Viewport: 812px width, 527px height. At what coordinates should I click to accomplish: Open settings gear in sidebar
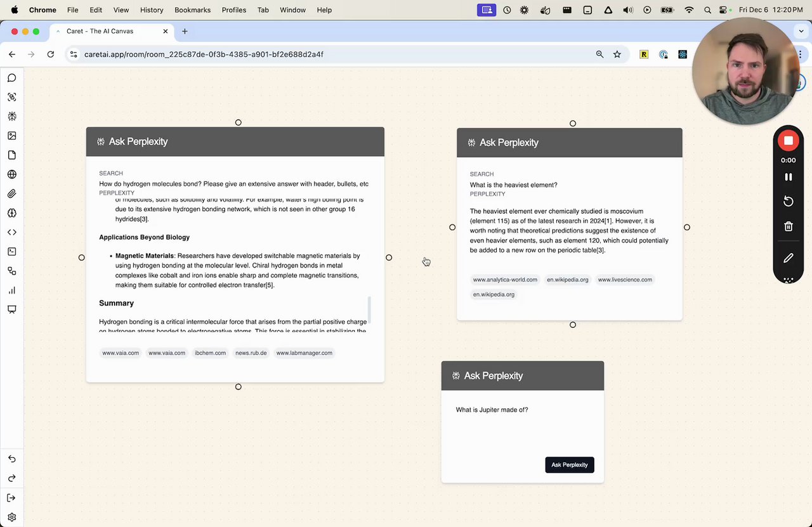click(11, 517)
